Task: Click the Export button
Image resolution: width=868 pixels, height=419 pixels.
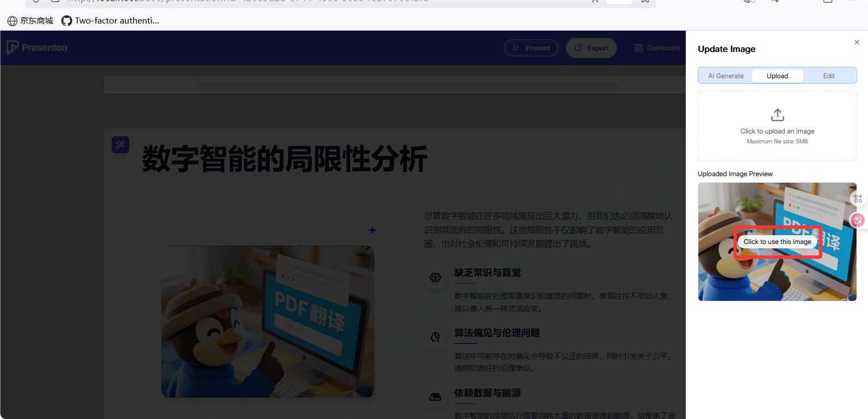Action: click(x=591, y=48)
